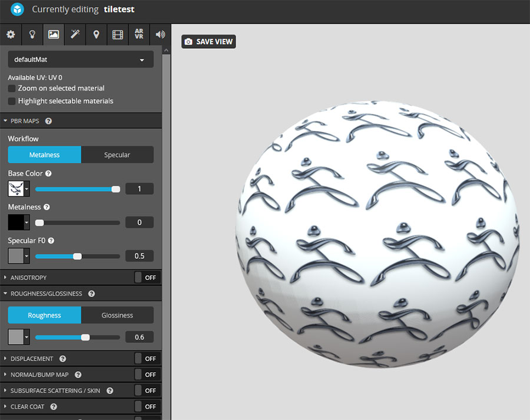Image resolution: width=530 pixels, height=420 pixels.
Task: Open the Sound speaker tab
Action: pyautogui.click(x=160, y=35)
